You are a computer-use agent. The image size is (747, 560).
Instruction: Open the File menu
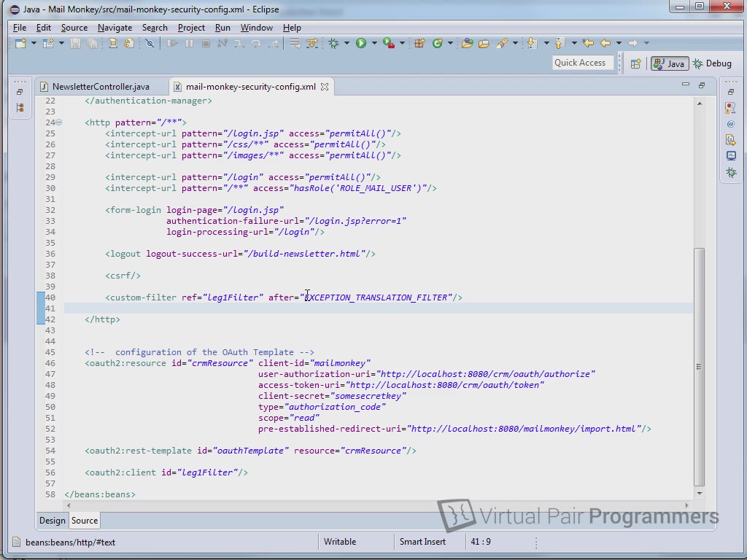(x=20, y=28)
